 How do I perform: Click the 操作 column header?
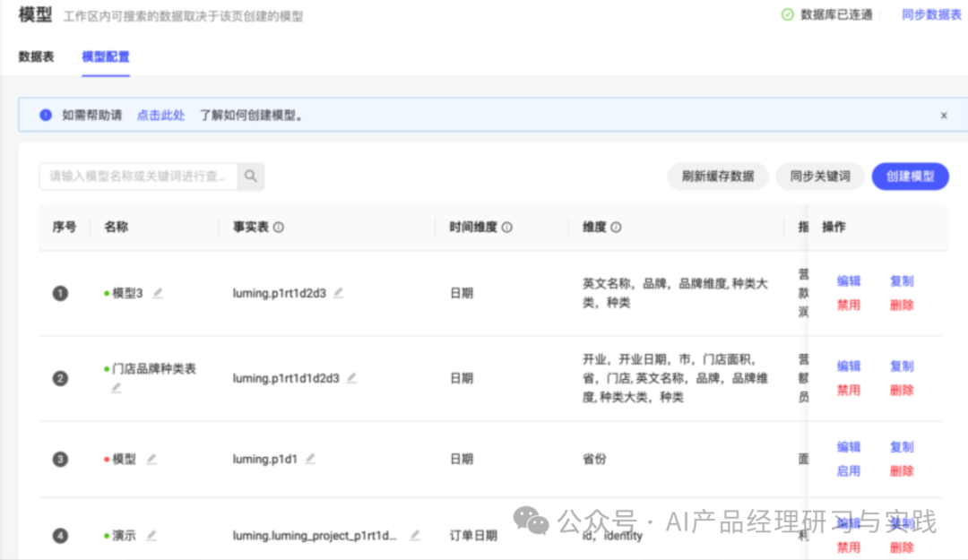[834, 228]
